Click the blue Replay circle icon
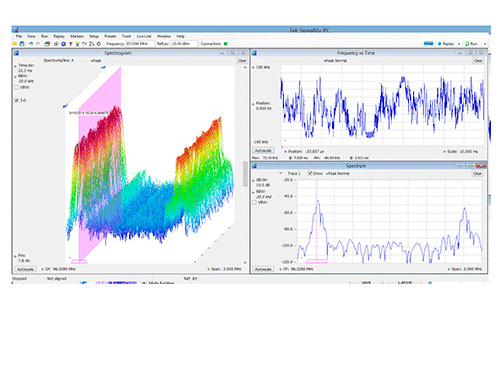Screen dimensions: 500x370 coord(439,44)
